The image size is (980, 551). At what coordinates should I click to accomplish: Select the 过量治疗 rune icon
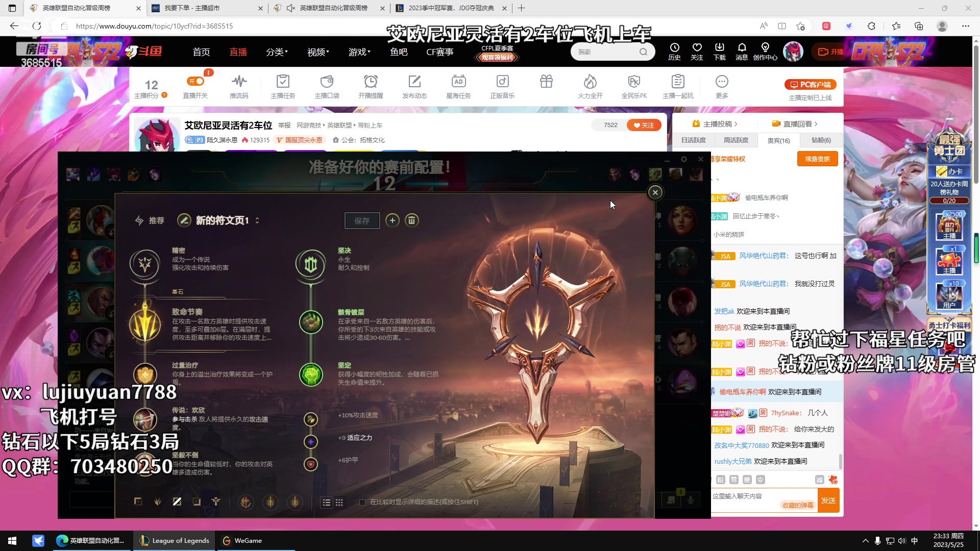(x=145, y=374)
